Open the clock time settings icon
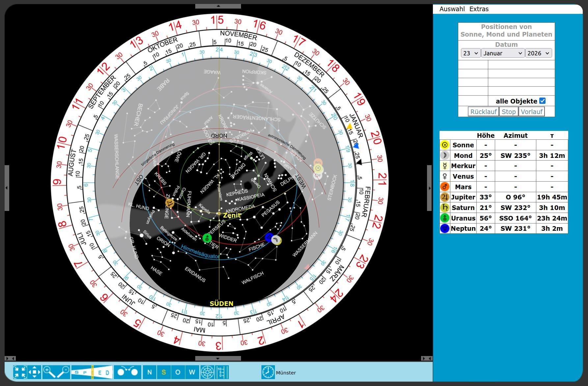This screenshot has height=386, width=588. click(268, 372)
